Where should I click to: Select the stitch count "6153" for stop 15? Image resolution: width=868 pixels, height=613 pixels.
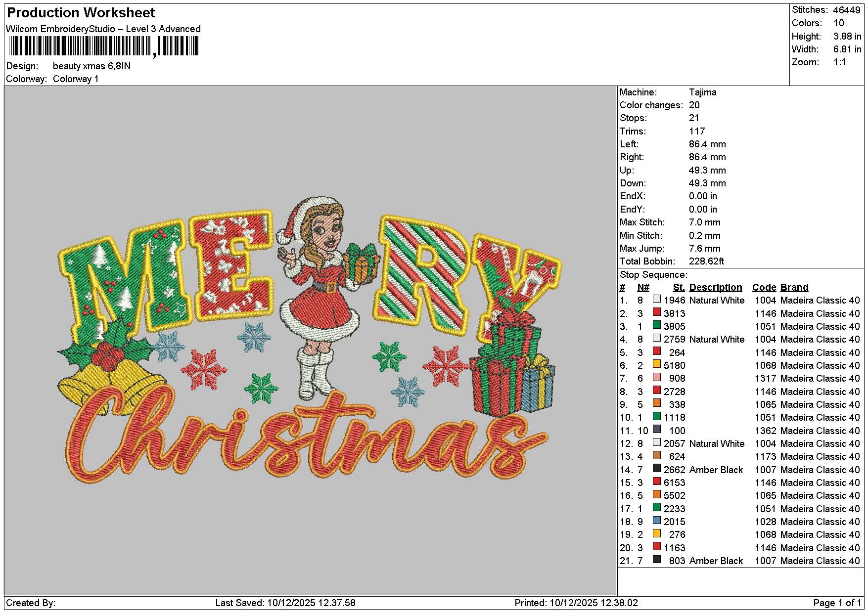coord(675,483)
